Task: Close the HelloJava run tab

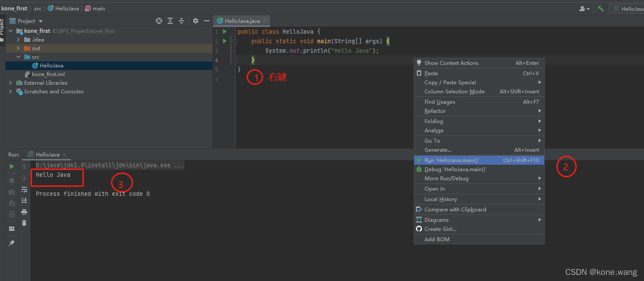Action: point(64,154)
